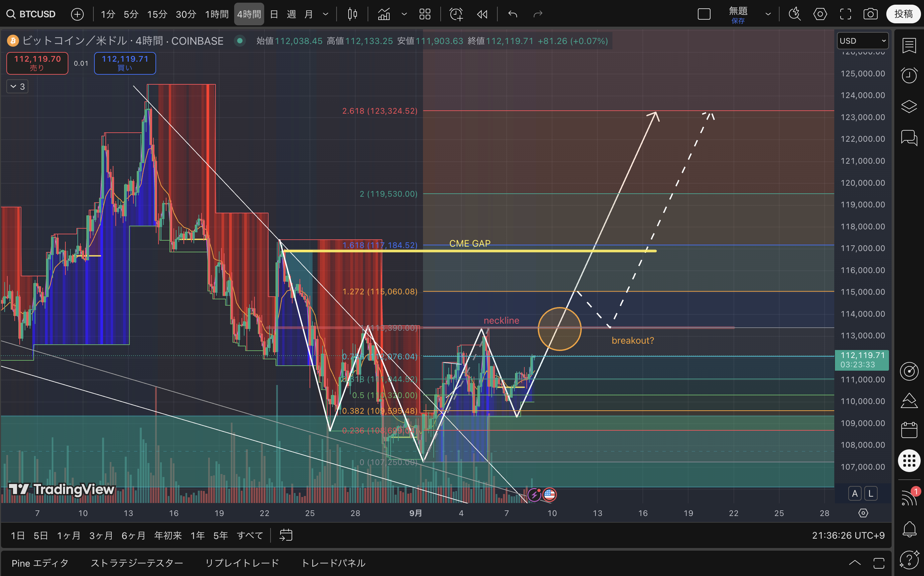Screen dimensions: 924x576
Task: Open the indicators menu
Action: (384, 14)
